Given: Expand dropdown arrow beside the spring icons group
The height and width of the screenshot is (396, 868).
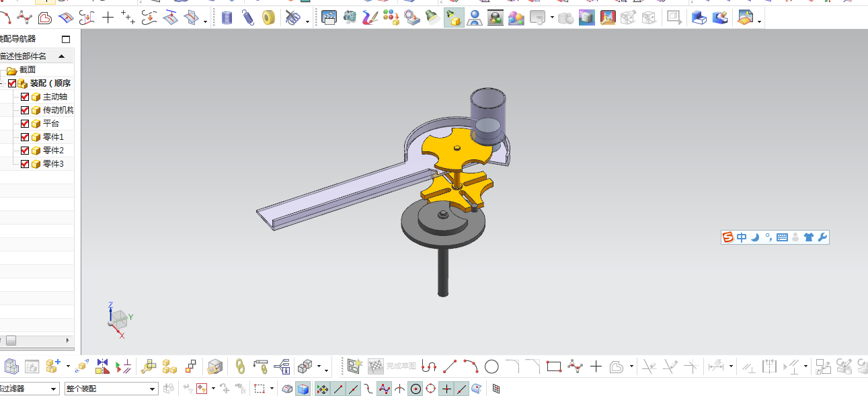Looking at the screenshot, I should click(x=307, y=22).
